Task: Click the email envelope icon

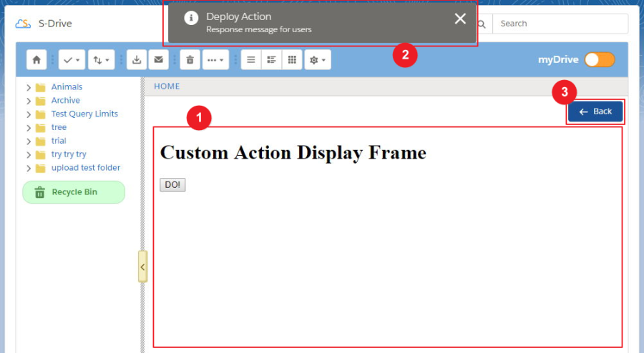Action: (x=158, y=60)
